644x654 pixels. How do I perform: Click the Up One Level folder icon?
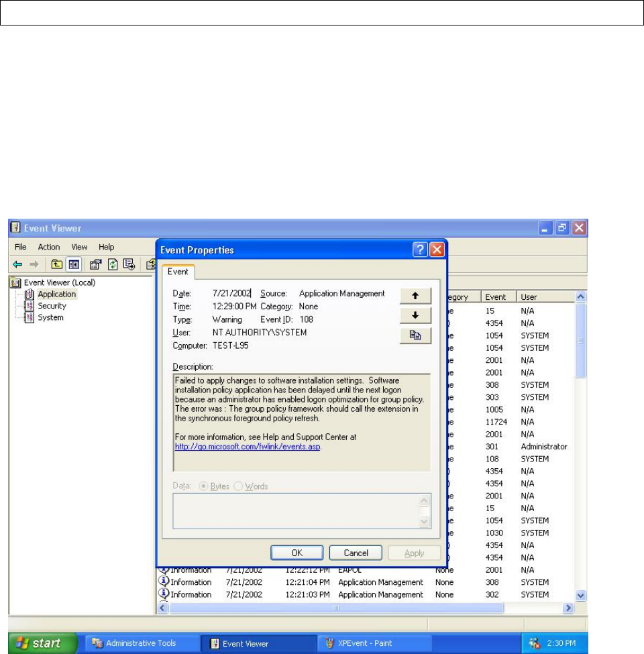[57, 264]
